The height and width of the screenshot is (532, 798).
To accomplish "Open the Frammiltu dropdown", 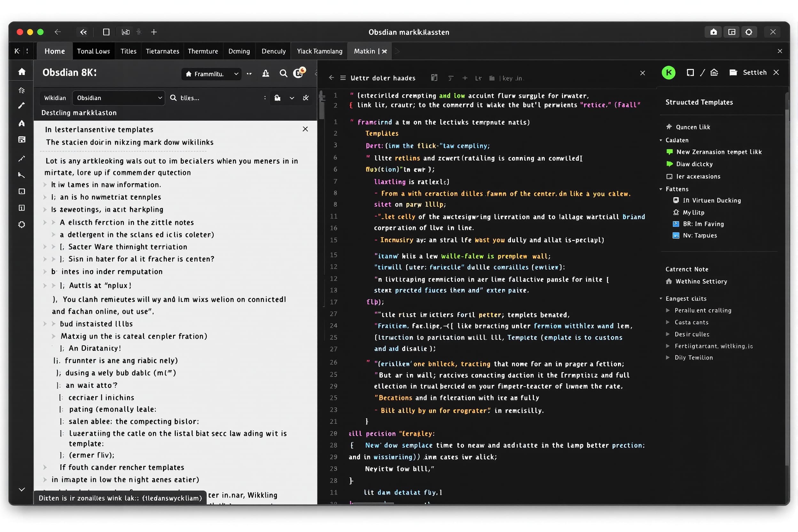I will [212, 74].
